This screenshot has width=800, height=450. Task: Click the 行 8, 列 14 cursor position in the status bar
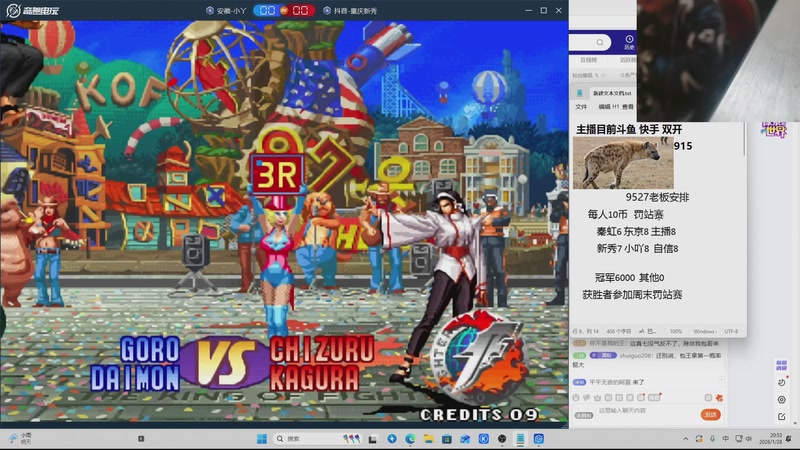point(585,331)
